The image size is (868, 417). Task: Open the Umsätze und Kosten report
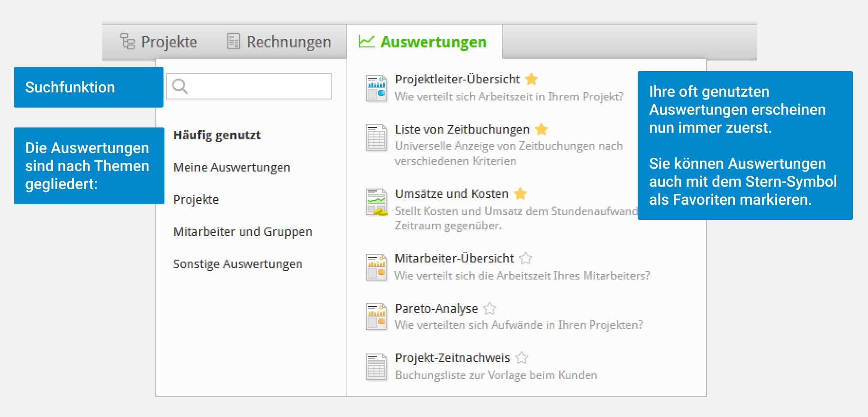pyautogui.click(x=452, y=194)
